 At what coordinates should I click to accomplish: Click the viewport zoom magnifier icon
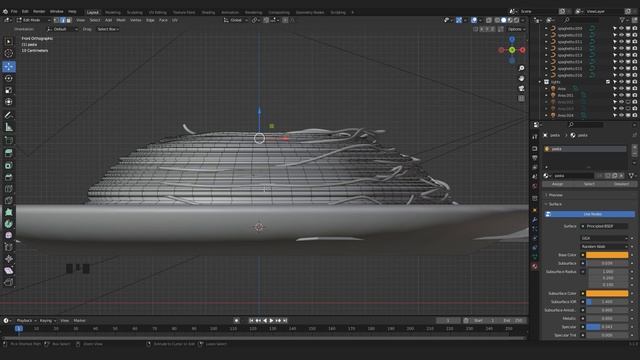point(521,68)
